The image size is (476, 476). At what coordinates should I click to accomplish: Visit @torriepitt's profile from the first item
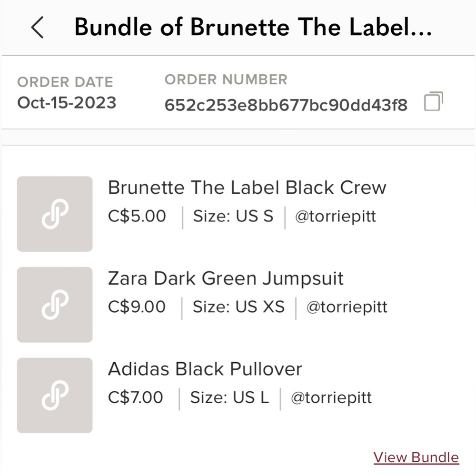(x=336, y=216)
